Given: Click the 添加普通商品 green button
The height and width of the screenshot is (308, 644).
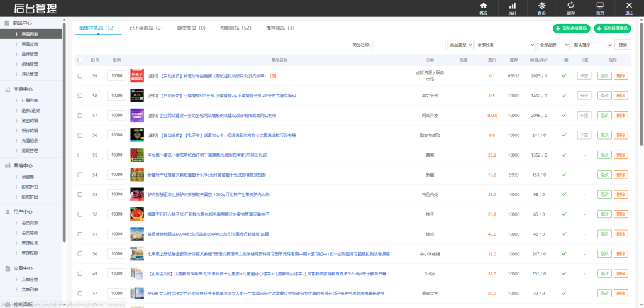Looking at the screenshot, I should tap(613, 28).
